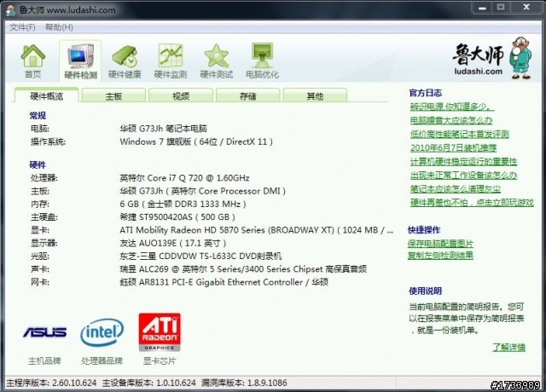Select the 华硕 G73Jh 笔记本电脑 computer value
This screenshot has width=546, height=392.
[x=163, y=129]
